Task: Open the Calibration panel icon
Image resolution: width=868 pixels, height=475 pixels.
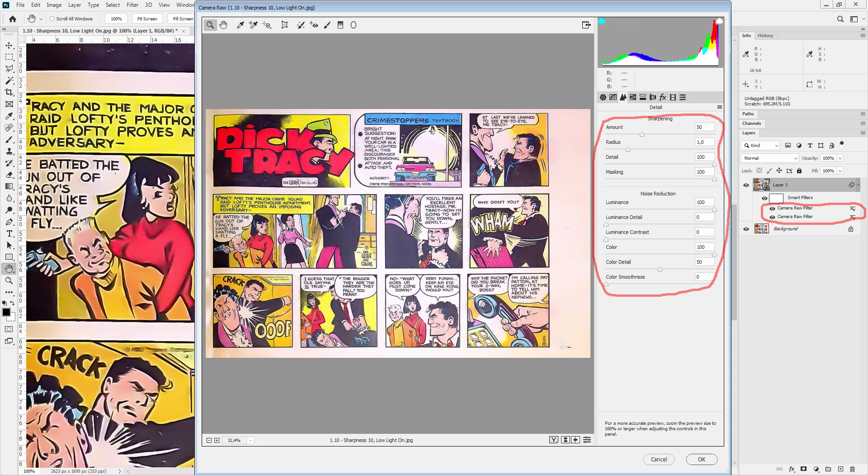Action: [673, 97]
